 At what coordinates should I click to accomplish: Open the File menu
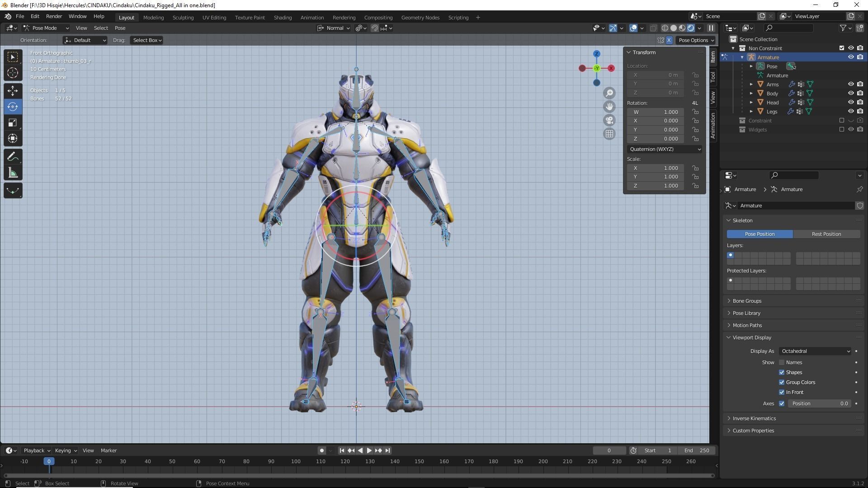(x=20, y=16)
